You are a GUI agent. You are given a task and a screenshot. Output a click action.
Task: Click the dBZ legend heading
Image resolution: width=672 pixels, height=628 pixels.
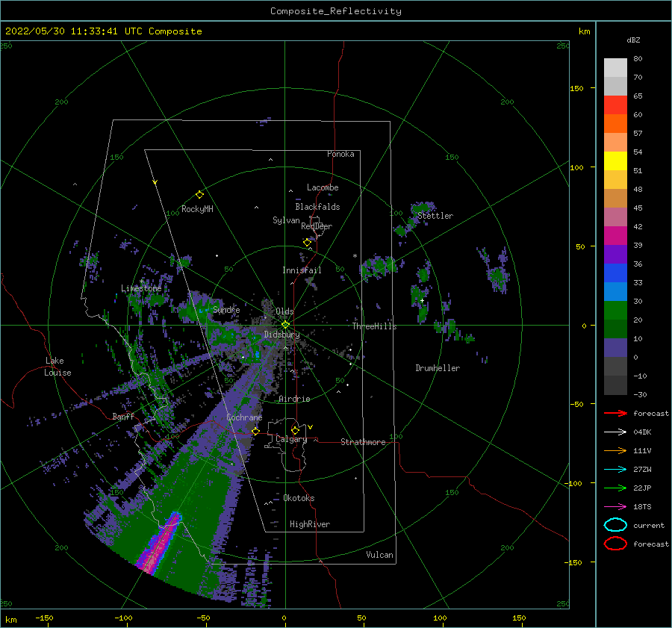[x=633, y=40]
